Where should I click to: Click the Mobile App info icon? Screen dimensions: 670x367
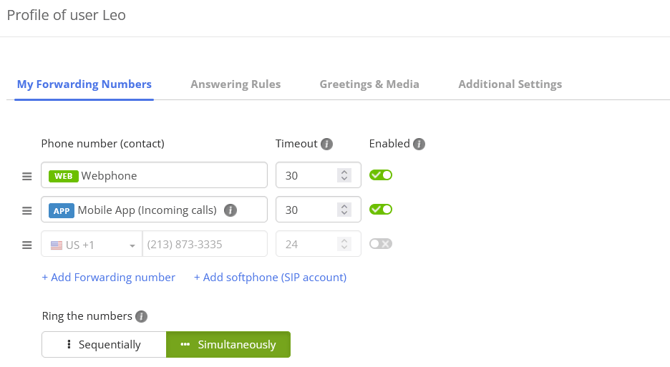230,210
